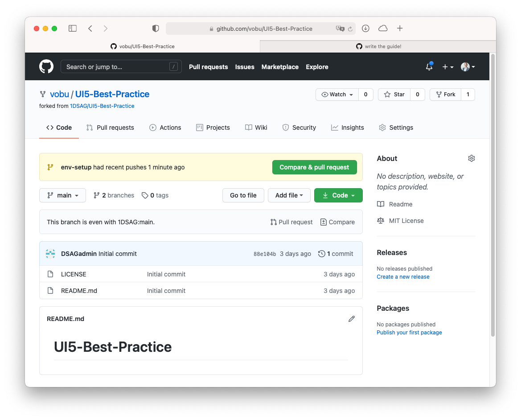Open the Pull requests repo tab
Viewport: 521px width, 420px height.
(x=110, y=128)
